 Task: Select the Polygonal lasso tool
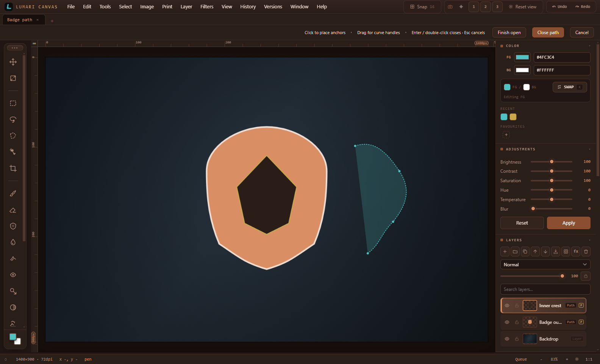point(13,136)
